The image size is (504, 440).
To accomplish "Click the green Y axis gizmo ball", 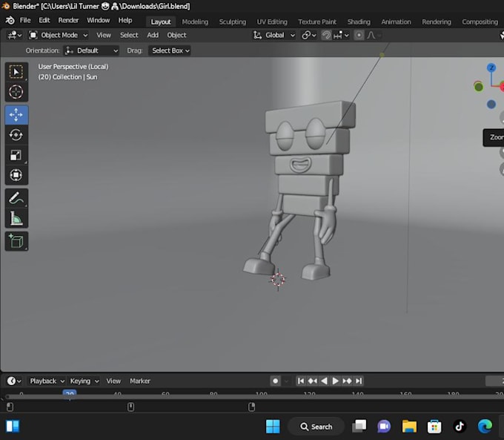I will pyautogui.click(x=479, y=87).
